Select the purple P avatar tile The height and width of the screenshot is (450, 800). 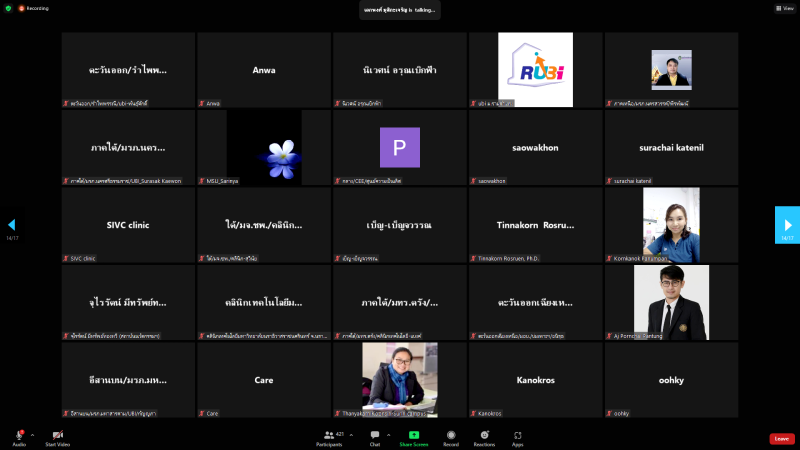pos(399,147)
